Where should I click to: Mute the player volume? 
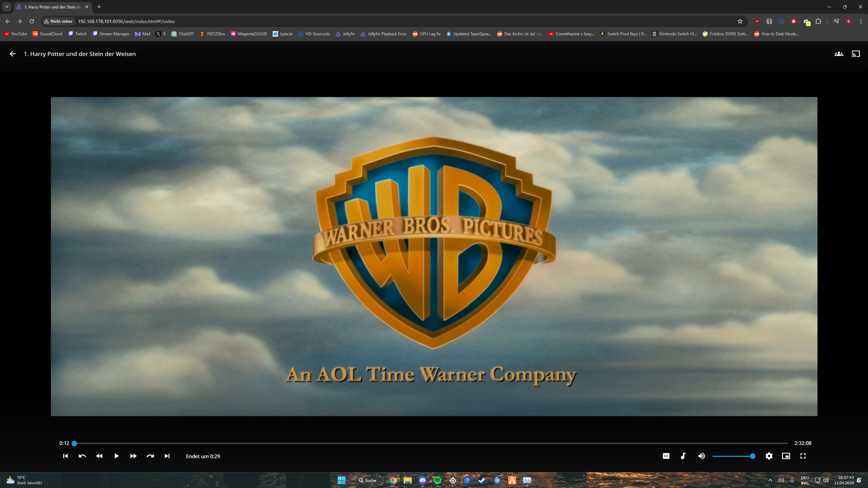tap(701, 456)
